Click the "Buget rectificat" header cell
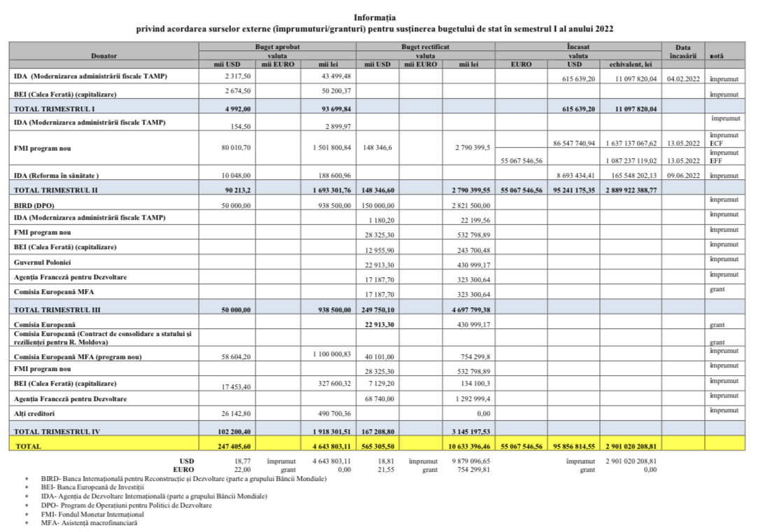The width and height of the screenshot is (758, 532). pos(425,45)
